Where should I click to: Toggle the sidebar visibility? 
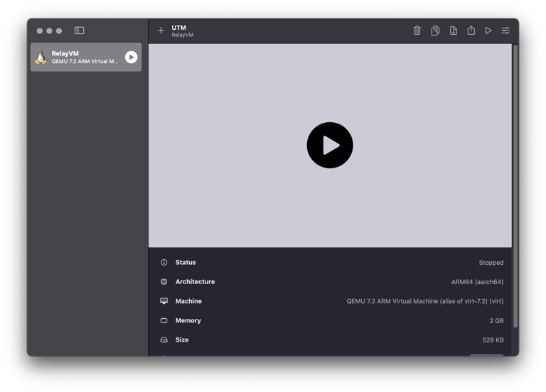[x=80, y=31]
